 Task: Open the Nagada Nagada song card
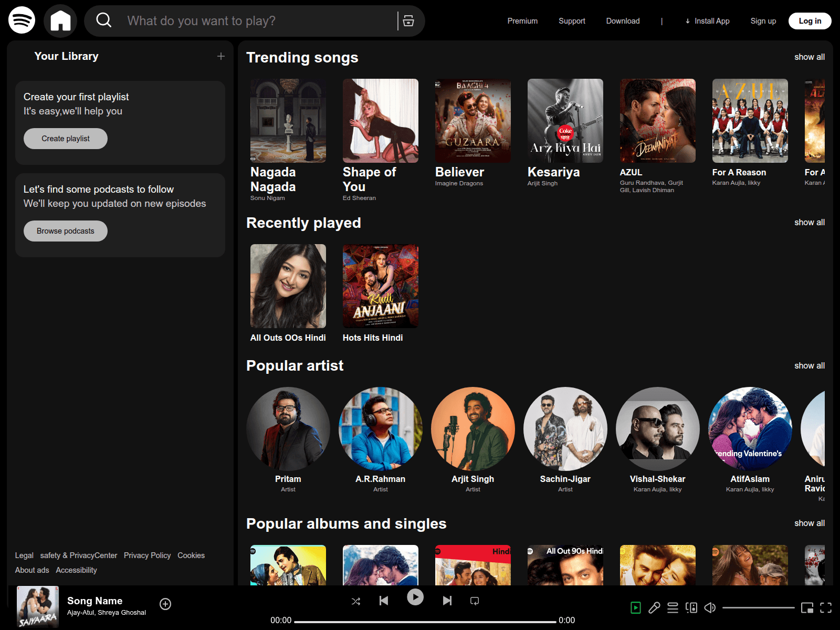point(288,140)
